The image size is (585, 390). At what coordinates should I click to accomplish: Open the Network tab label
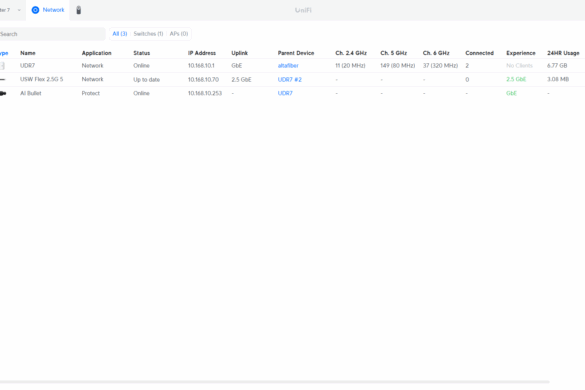pyautogui.click(x=53, y=10)
